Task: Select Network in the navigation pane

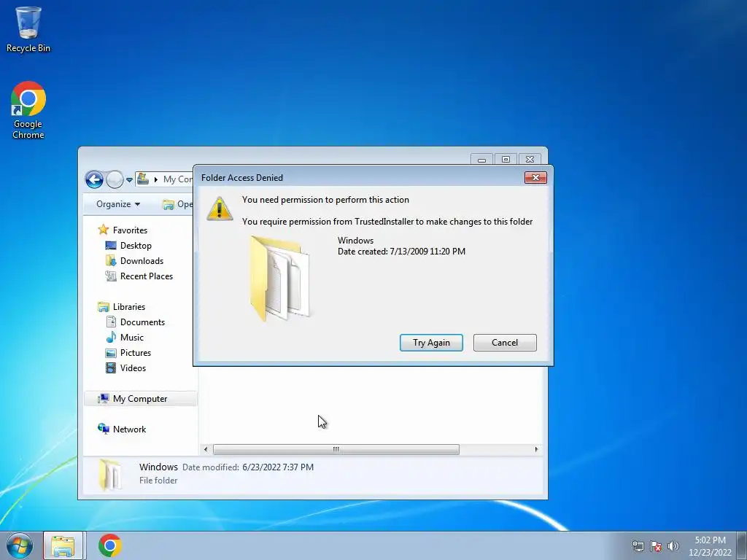Action: click(x=130, y=429)
